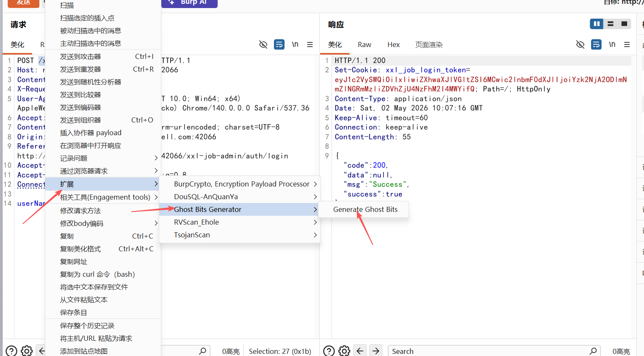The image size is (644, 356).
Task: Select 在浏览器中打开响应
Action: click(103, 145)
